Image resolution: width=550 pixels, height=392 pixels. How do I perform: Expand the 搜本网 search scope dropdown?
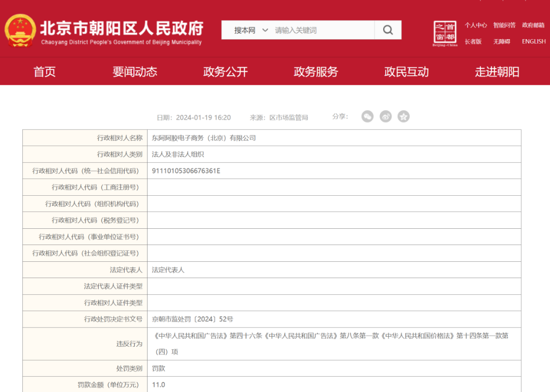pyautogui.click(x=250, y=31)
